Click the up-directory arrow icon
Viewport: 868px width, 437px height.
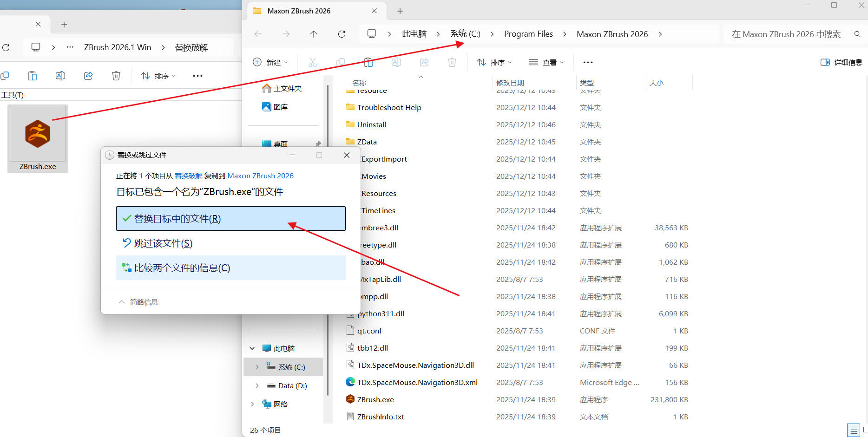(x=314, y=34)
